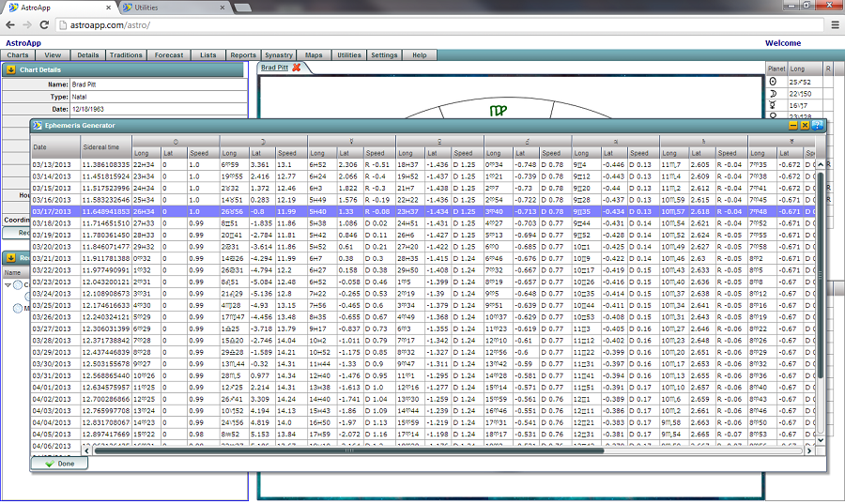This screenshot has height=504, width=845.
Task: Open the Utilities menu in AstroApp
Action: pos(349,55)
